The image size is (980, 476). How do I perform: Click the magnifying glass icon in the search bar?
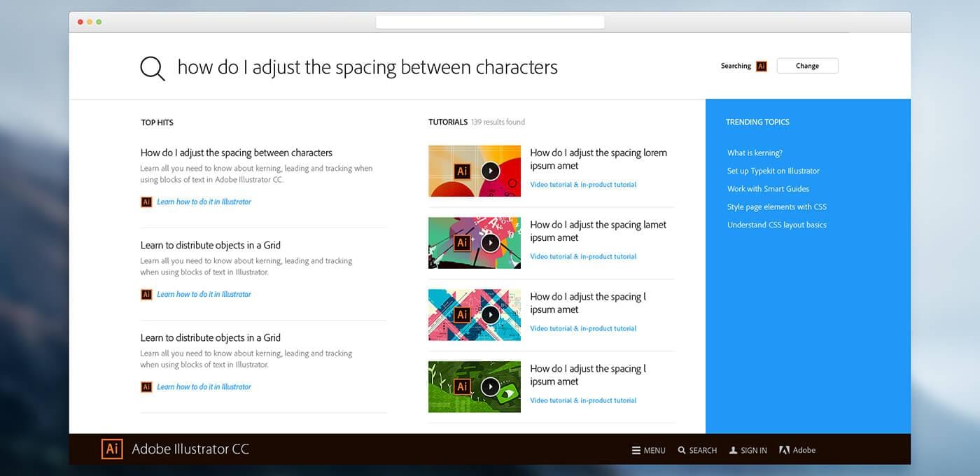tap(152, 67)
